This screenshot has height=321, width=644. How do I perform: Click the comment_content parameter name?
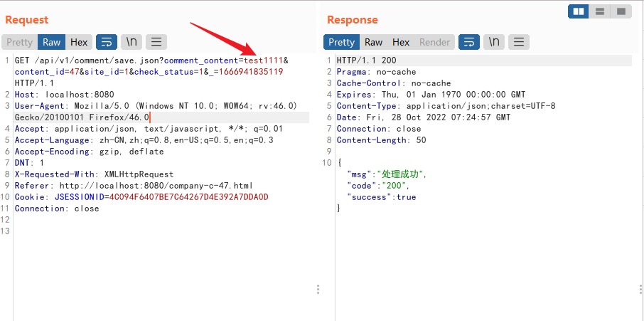pos(201,60)
